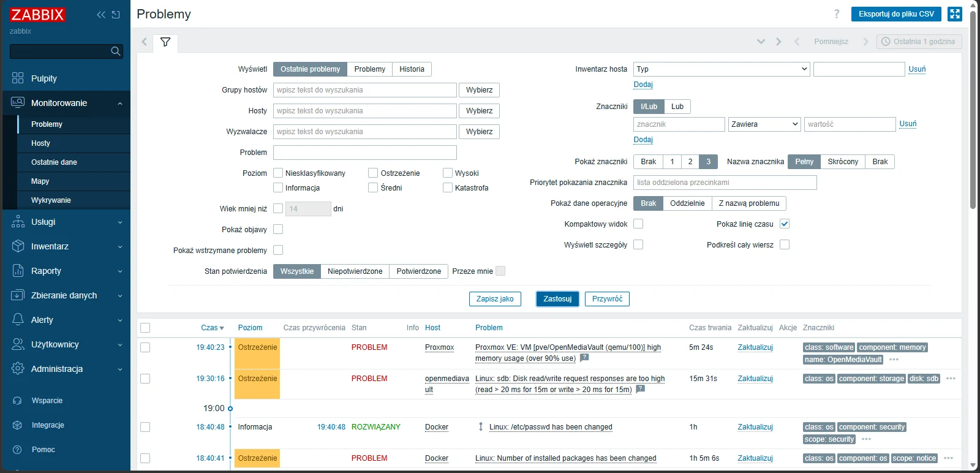This screenshot has height=473, width=980.
Task: Click the Użytkownicy users icon
Action: click(18, 344)
